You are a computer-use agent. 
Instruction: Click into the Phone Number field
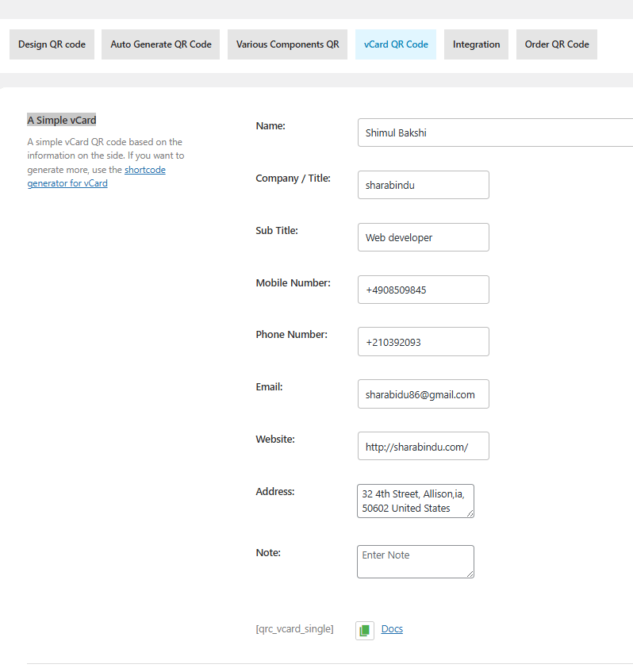coord(423,342)
